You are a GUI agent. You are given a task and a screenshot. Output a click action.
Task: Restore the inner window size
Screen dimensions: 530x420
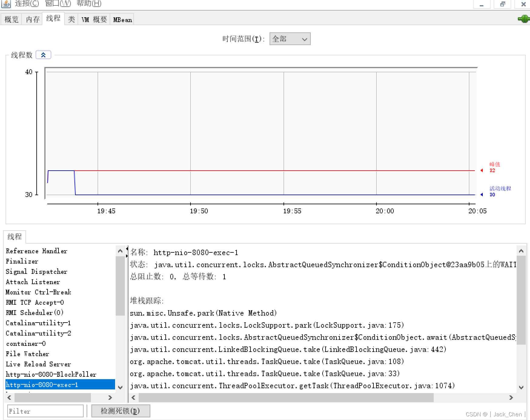point(502,4)
